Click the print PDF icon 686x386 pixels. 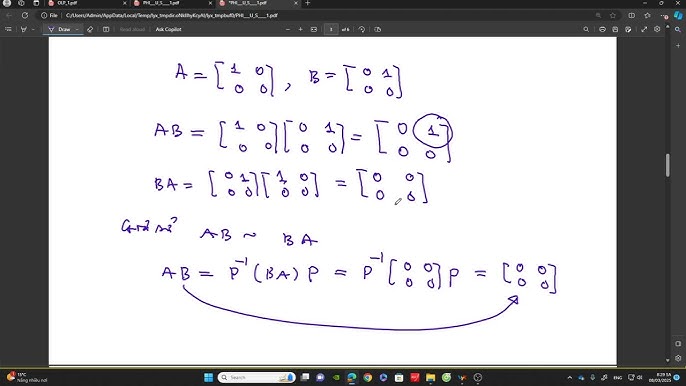(x=602, y=29)
